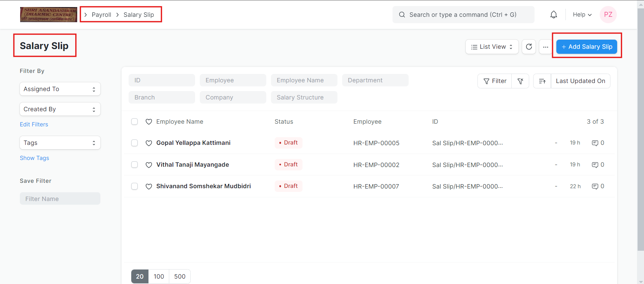The image size is (644, 284).
Task: Open the List View switcher
Action: tap(492, 47)
